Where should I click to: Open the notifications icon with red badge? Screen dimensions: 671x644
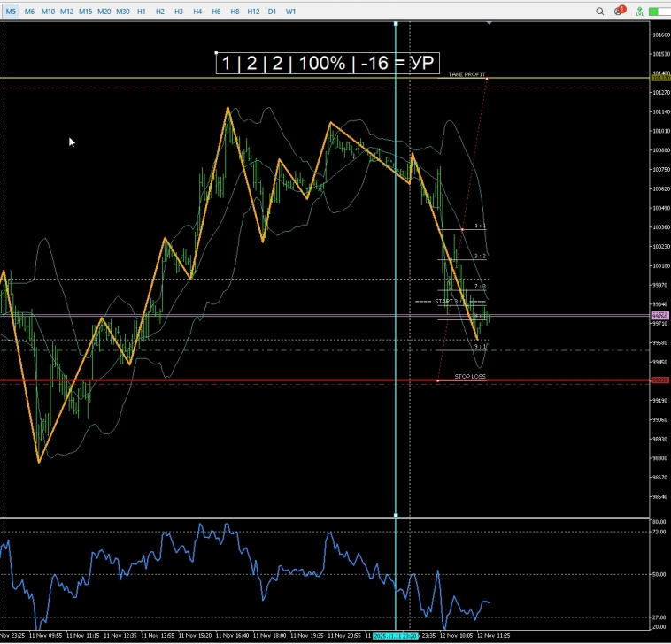pyautogui.click(x=619, y=11)
